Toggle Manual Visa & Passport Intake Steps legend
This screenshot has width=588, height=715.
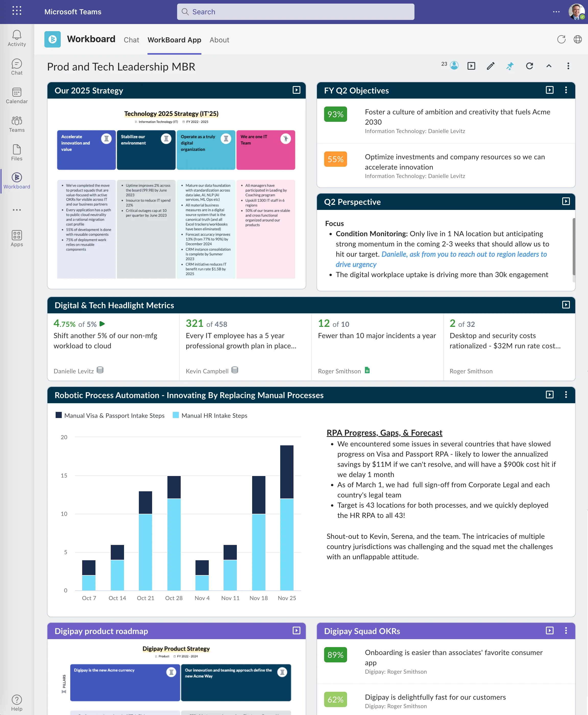(110, 415)
